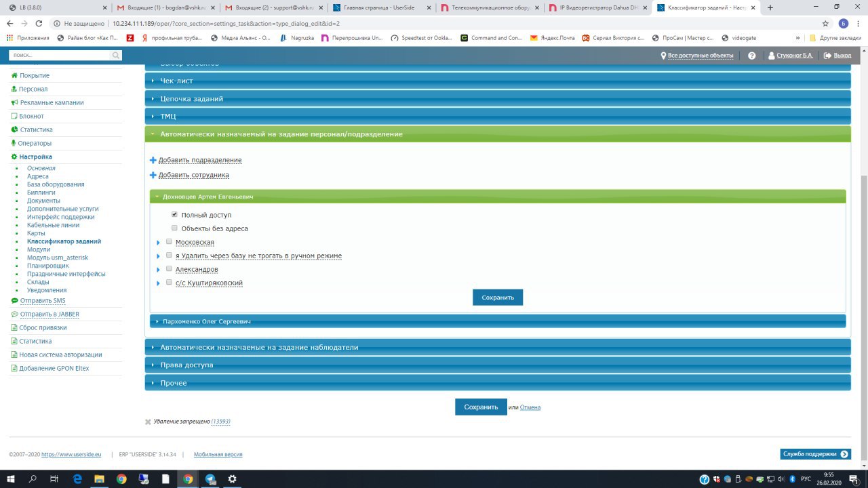
Task: Click the Рекламные кампании megaphone icon
Action: pos(14,102)
